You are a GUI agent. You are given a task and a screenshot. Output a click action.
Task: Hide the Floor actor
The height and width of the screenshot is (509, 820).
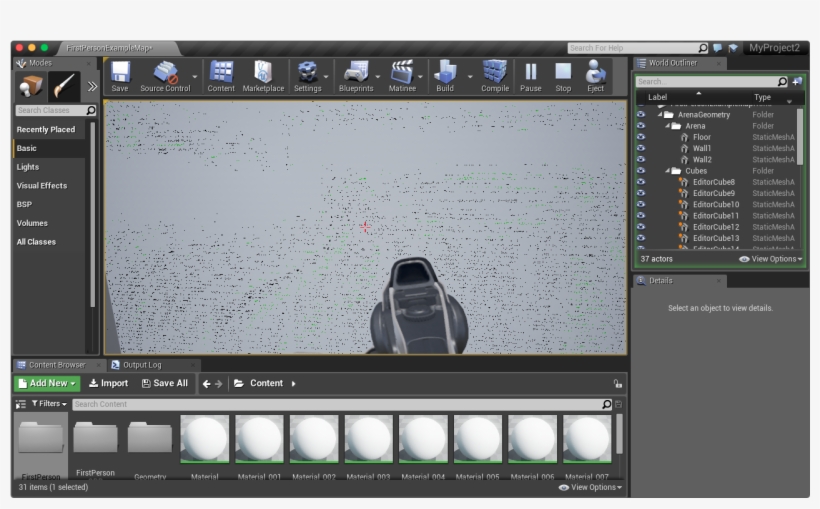coord(641,137)
